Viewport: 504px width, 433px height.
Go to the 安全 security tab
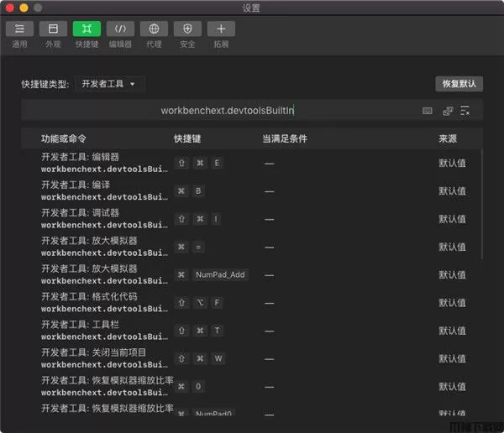coord(187,29)
